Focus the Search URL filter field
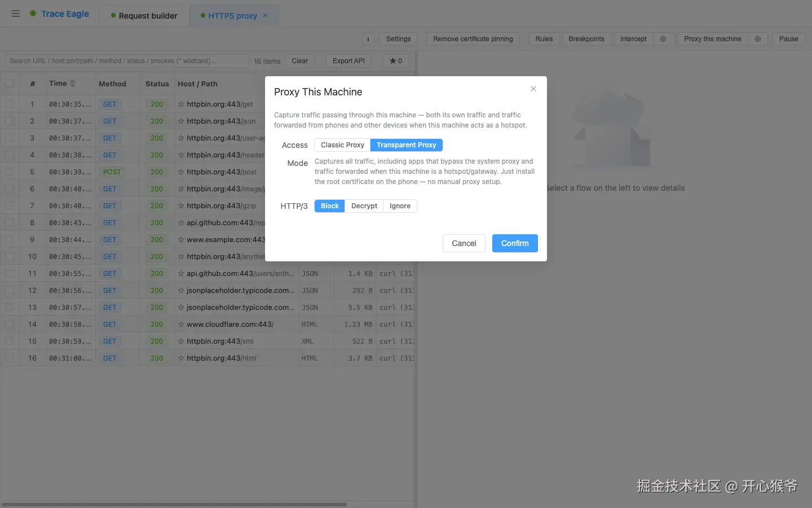The height and width of the screenshot is (508, 812). 127,61
